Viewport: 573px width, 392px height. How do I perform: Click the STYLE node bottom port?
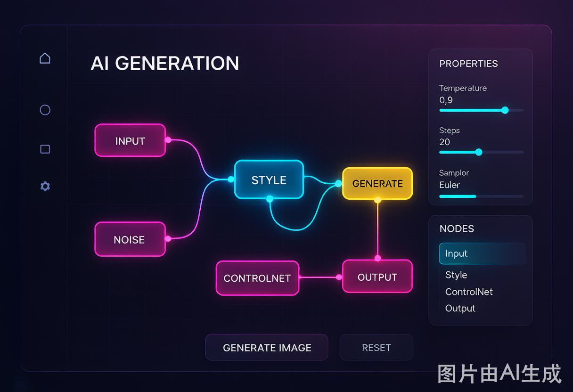(270, 199)
